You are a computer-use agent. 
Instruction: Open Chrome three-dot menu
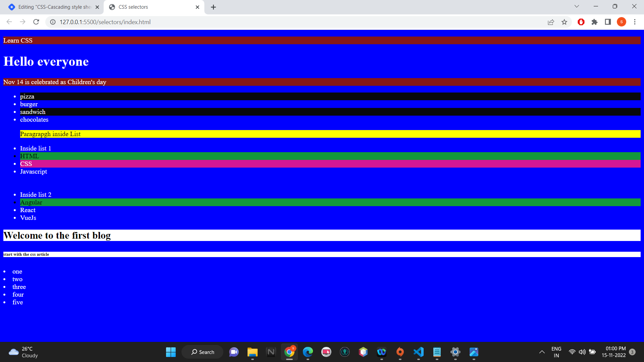point(635,22)
